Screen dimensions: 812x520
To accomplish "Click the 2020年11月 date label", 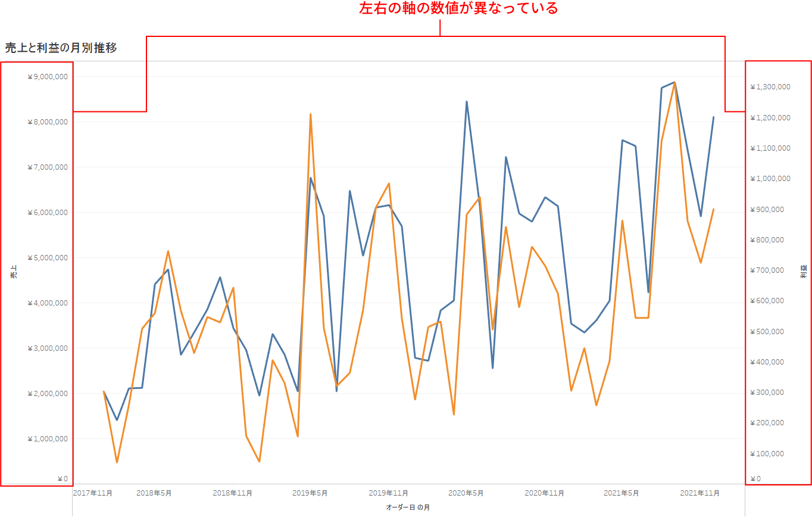I will coord(544,493).
